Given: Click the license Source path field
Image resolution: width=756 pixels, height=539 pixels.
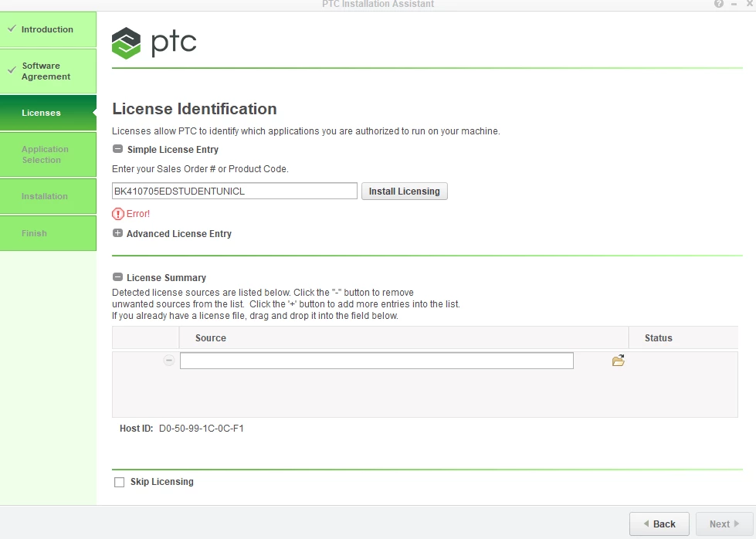Looking at the screenshot, I should (377, 361).
